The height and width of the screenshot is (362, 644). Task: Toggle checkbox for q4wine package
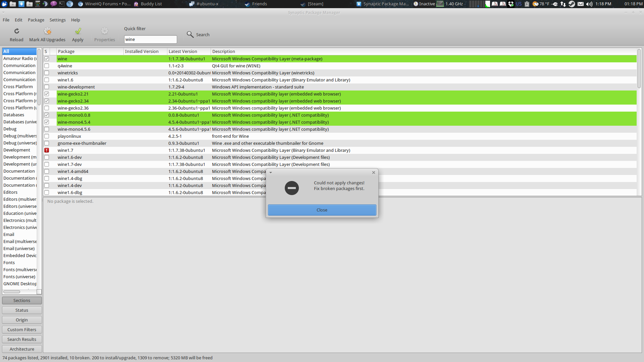pyautogui.click(x=47, y=66)
